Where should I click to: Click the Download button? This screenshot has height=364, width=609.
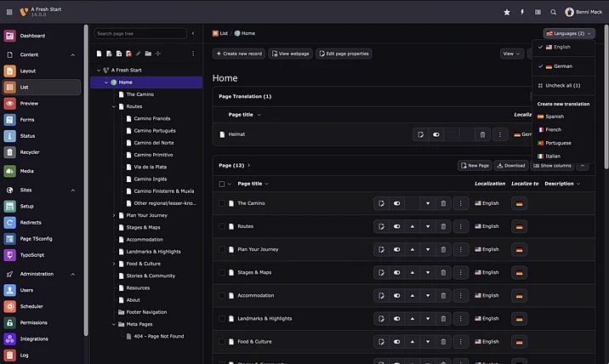click(511, 165)
